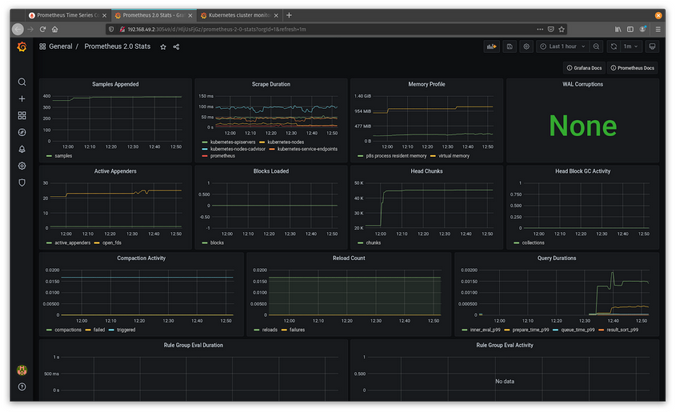
Task: Toggle the samples series in legend
Action: [x=62, y=156]
